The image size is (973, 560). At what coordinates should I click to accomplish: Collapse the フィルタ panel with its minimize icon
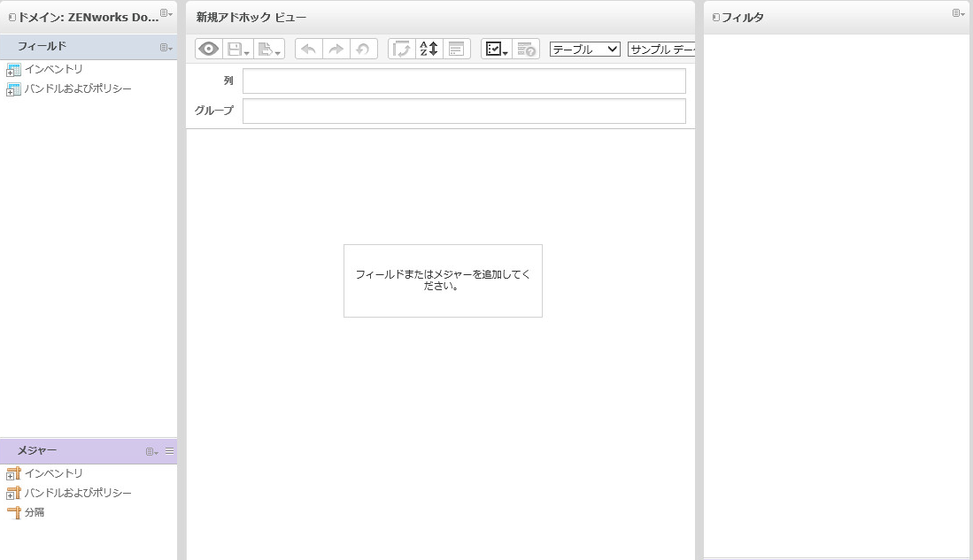click(x=715, y=18)
